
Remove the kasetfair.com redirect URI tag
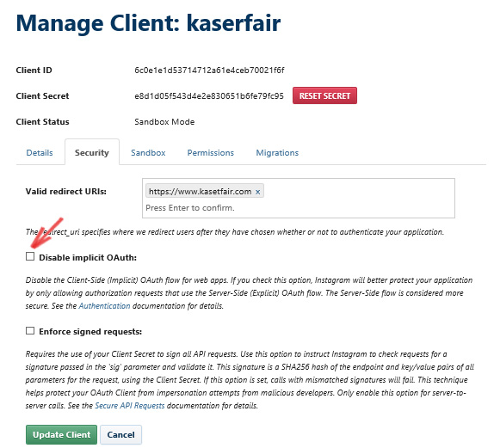click(257, 192)
